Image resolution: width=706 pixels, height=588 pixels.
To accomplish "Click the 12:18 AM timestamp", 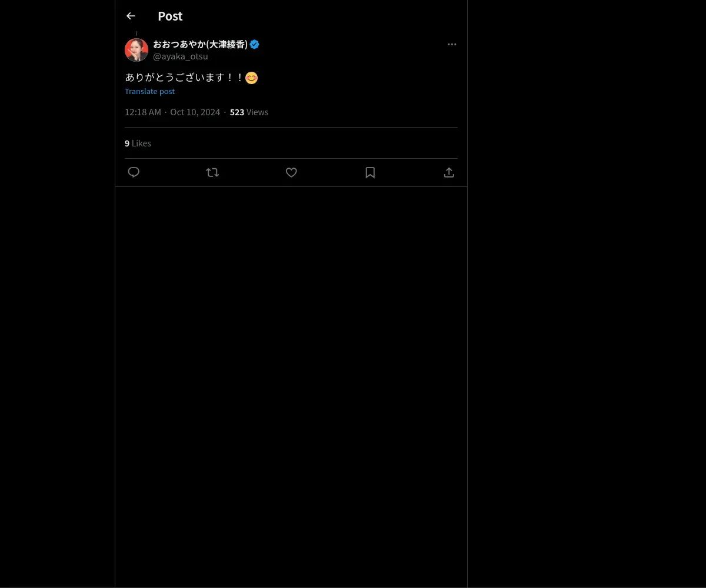I will pyautogui.click(x=143, y=112).
